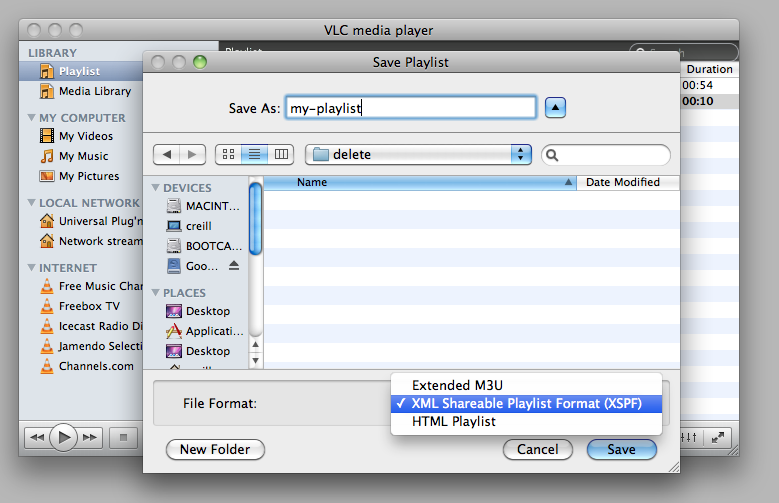
Task: Skip to previous track in VLC
Action: point(37,437)
